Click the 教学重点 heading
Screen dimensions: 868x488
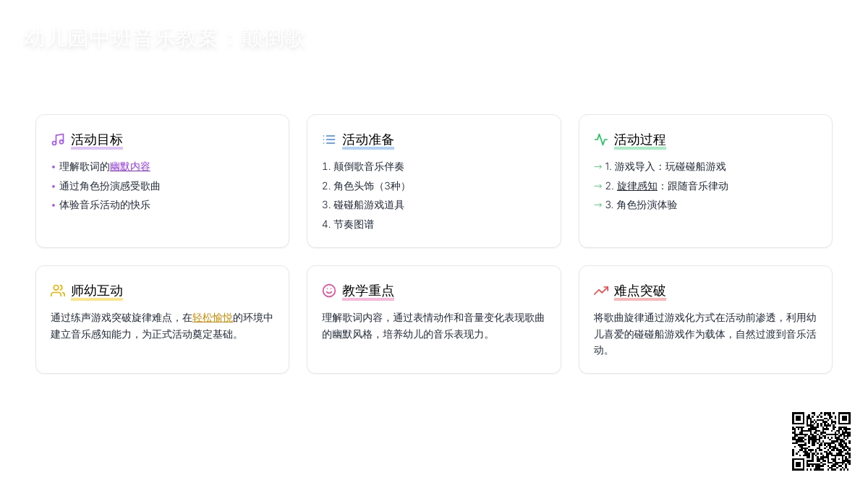368,291
